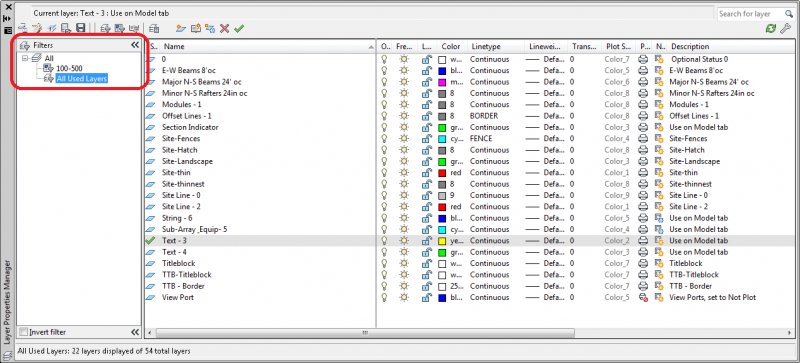The image size is (800, 363).
Task: Click the floppy-disk Save Filter Groups icon
Action: [x=81, y=28]
